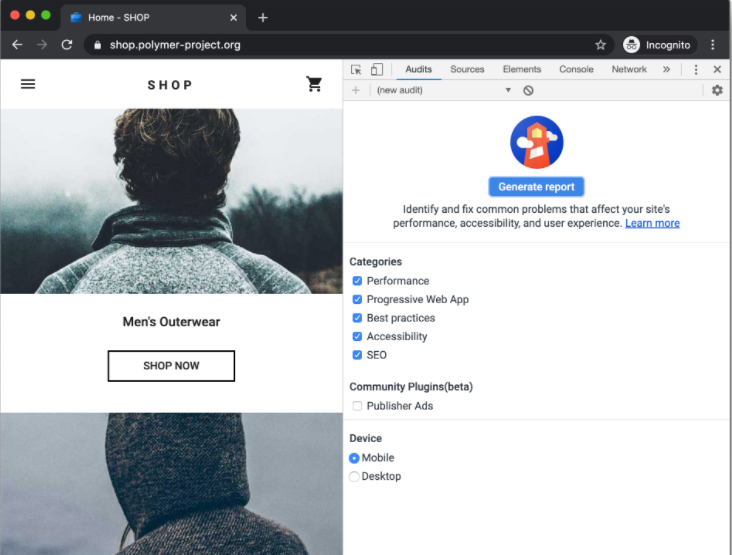Activate the DevTools inspect element tool

tap(356, 70)
